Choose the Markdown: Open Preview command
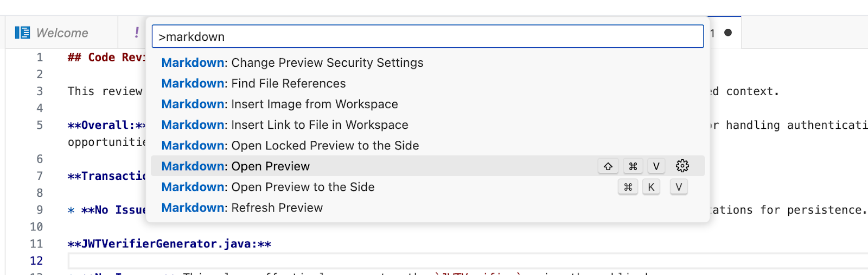This screenshot has width=868, height=275. (235, 166)
